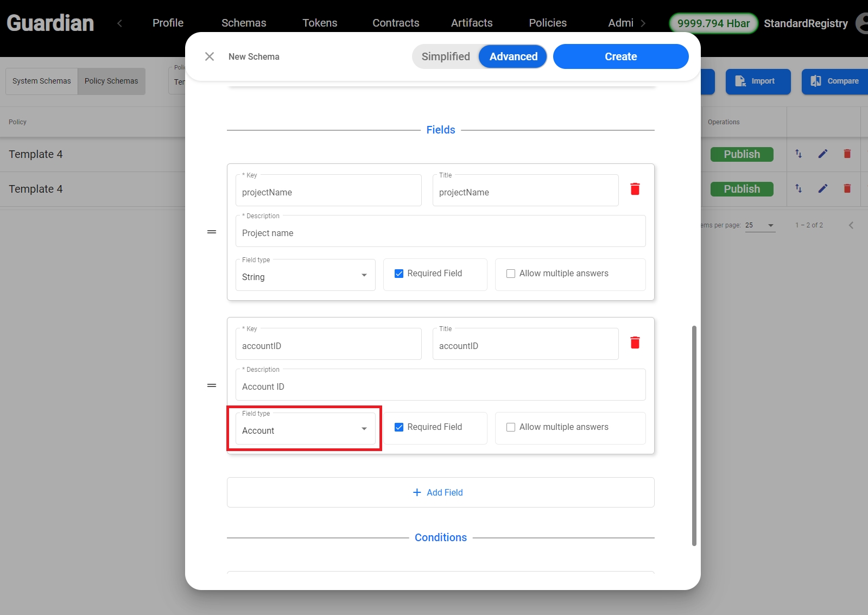Click the Add Field button
868x615 pixels.
(x=440, y=492)
